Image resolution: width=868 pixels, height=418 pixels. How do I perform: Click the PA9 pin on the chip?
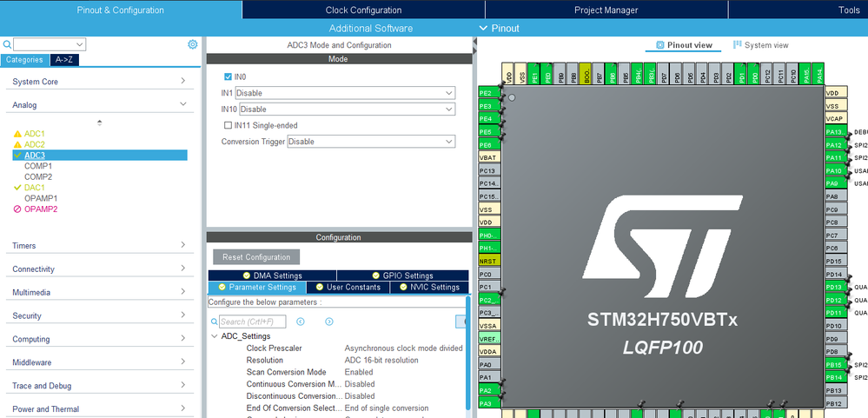click(x=836, y=184)
